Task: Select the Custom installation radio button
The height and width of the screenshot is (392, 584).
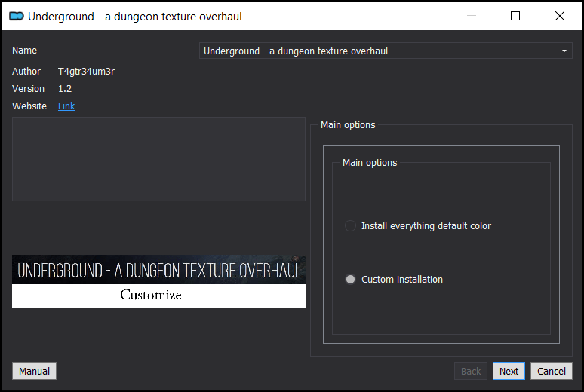Action: [x=350, y=279]
